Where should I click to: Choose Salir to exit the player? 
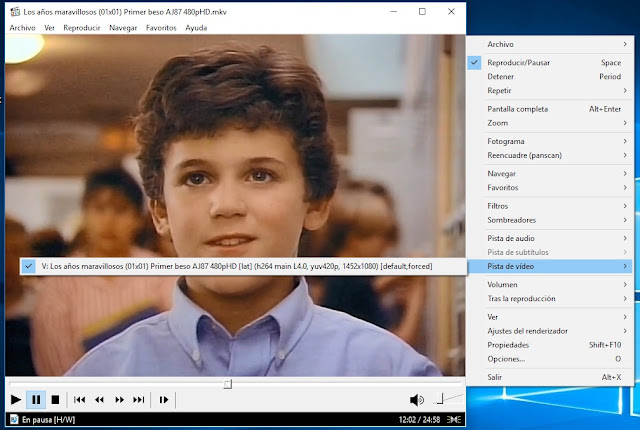550,377
